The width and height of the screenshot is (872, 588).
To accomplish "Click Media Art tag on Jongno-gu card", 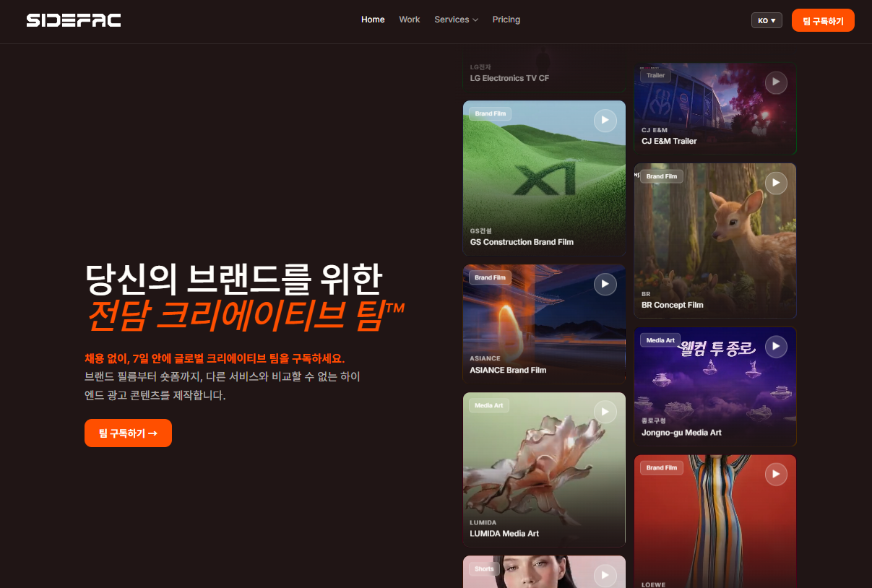I will click(660, 340).
